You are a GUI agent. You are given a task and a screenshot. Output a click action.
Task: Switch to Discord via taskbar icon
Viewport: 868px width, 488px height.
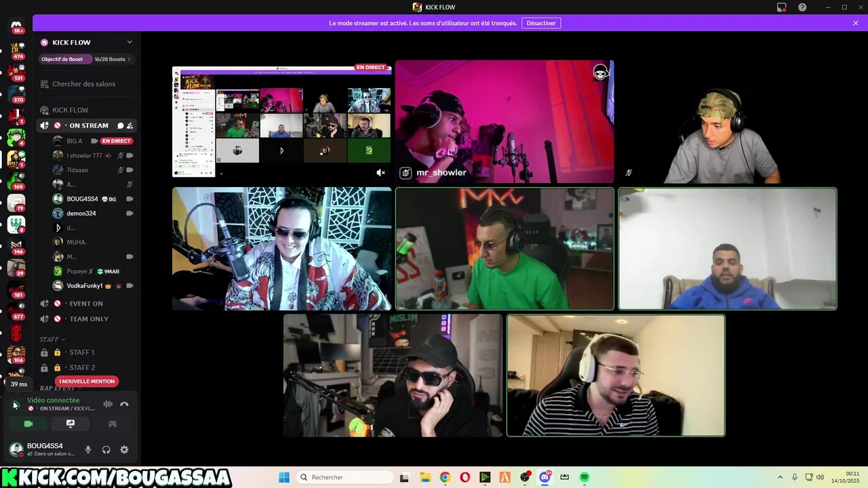coord(545,477)
